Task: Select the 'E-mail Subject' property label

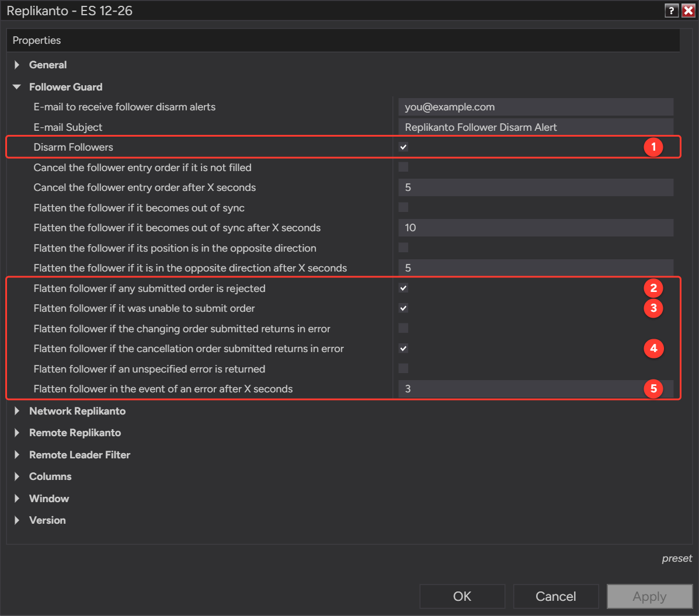Action: coord(68,127)
